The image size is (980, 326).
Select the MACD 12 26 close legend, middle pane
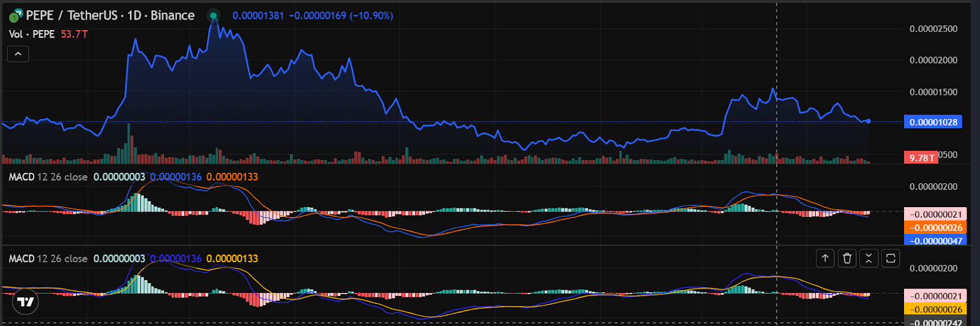48,176
